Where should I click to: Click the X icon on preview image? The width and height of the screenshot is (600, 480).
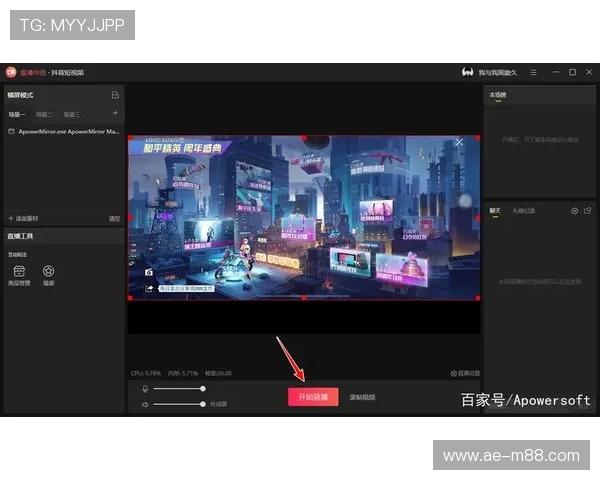pos(459,142)
